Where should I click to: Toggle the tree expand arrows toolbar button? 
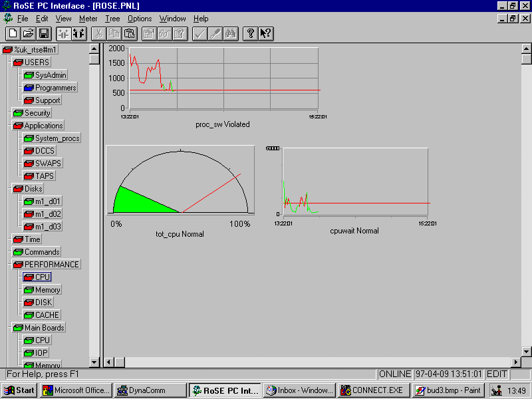click(78, 33)
